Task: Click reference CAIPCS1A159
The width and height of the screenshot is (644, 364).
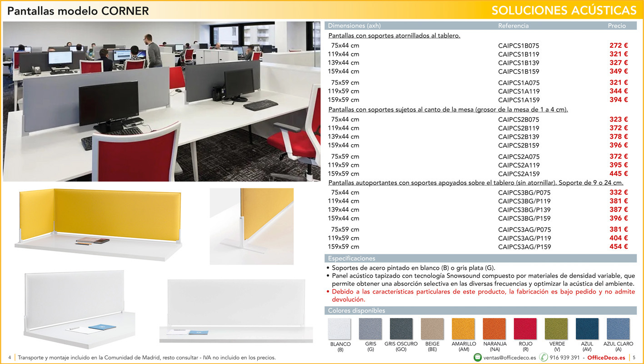Action: (519, 100)
